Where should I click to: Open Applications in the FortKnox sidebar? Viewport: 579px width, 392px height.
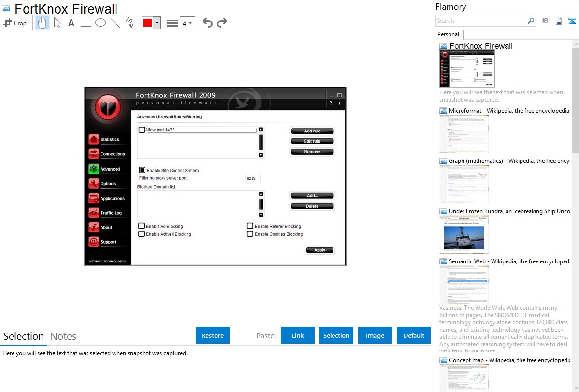click(107, 198)
